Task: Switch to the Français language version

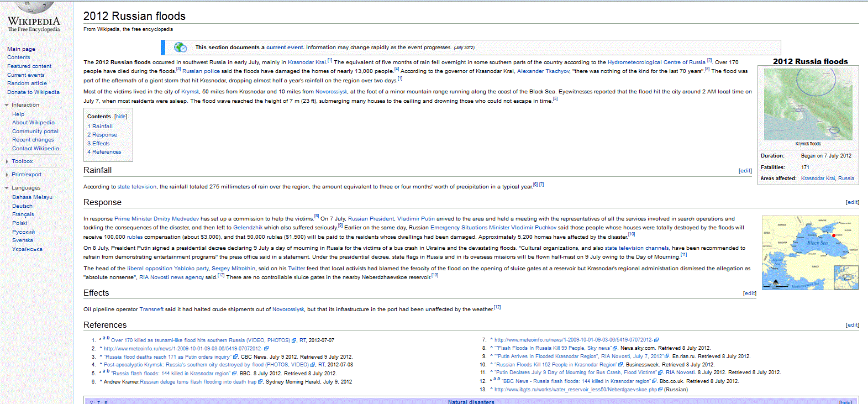Action: tap(23, 214)
